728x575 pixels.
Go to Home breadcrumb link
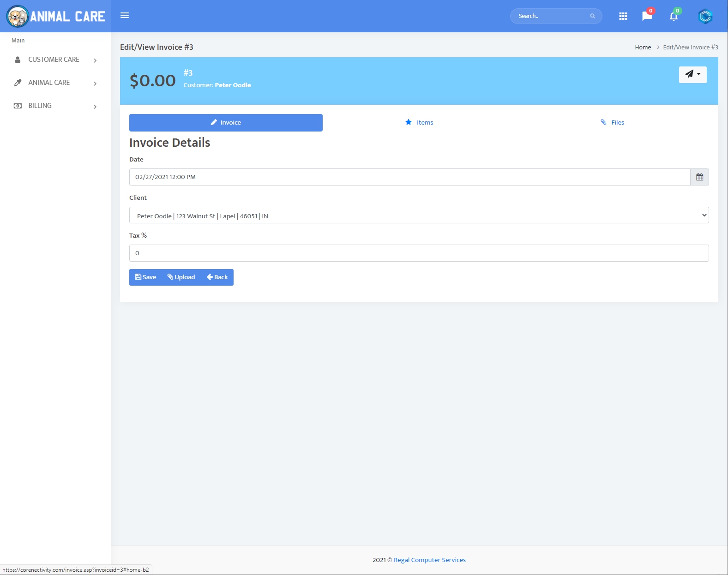point(643,47)
